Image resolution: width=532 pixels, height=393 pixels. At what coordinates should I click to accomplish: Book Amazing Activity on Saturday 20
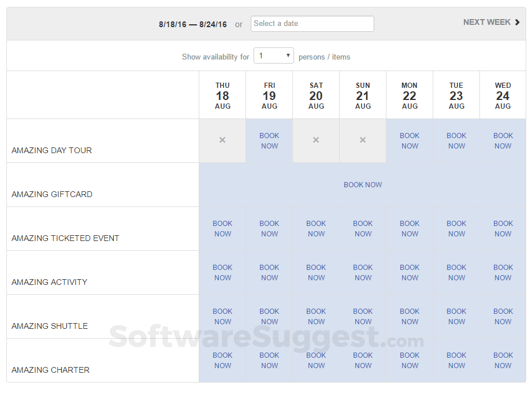316,273
